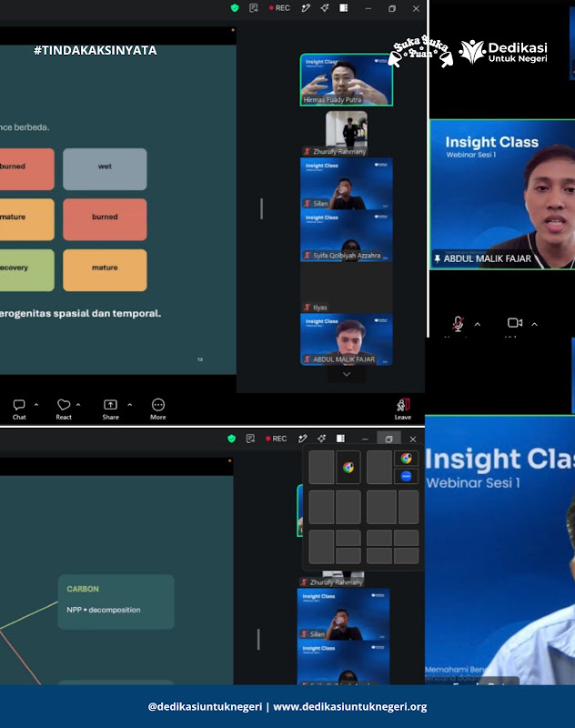Expand the chevron beside the microphone icon
Screen dimensions: 575x728
[x=478, y=324]
